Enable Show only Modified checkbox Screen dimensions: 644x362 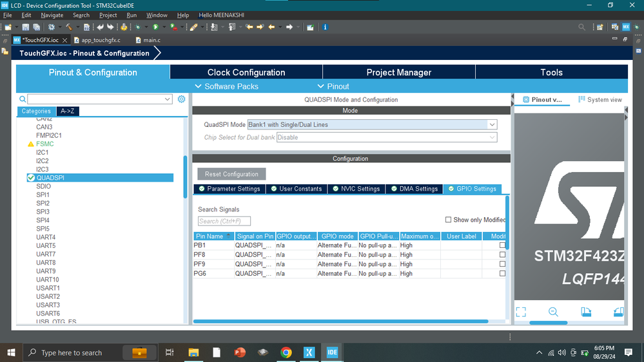point(448,220)
